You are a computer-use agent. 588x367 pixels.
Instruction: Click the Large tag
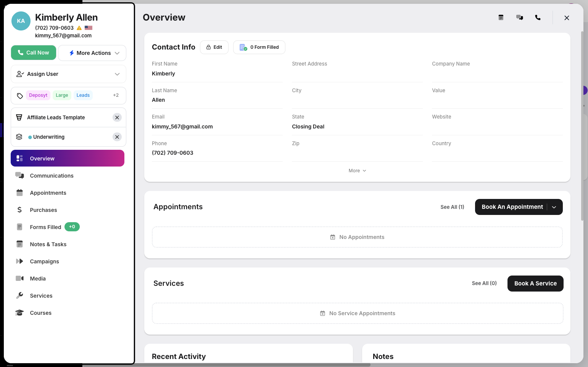(x=62, y=95)
